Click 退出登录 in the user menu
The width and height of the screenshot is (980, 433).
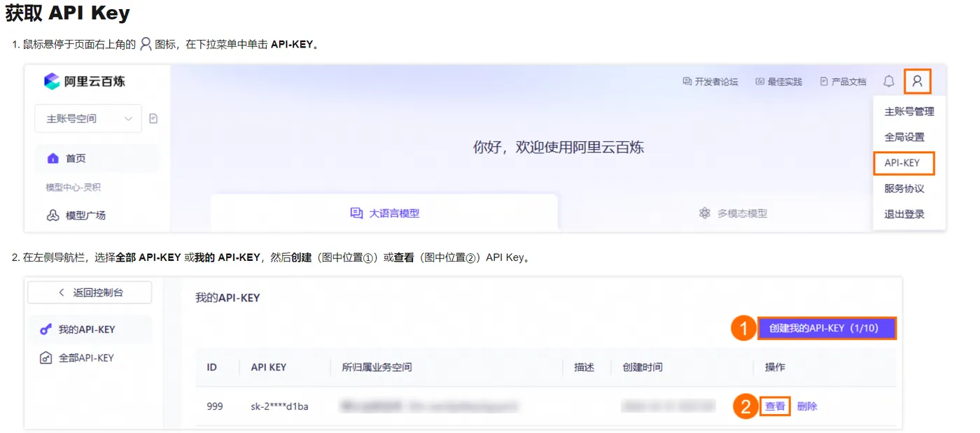904,215
